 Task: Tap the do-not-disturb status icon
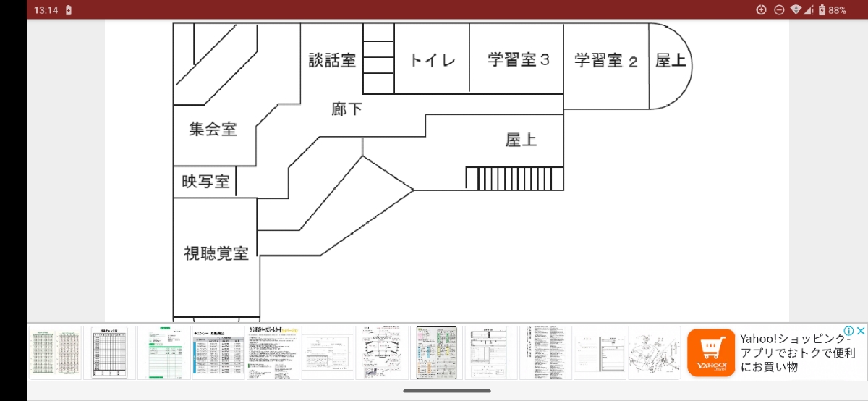point(779,10)
